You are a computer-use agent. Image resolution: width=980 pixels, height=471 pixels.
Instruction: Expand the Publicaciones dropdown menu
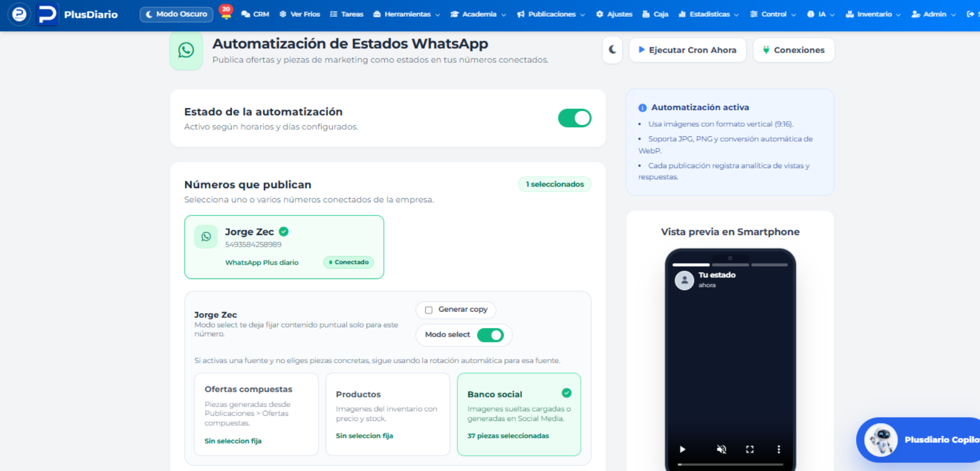coord(551,14)
